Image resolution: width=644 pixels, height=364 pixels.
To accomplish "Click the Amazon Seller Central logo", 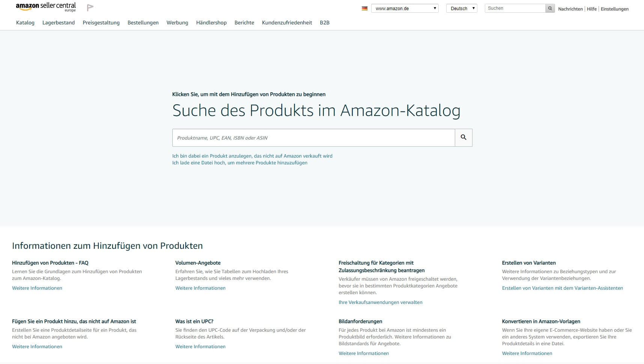I will coord(46,7).
